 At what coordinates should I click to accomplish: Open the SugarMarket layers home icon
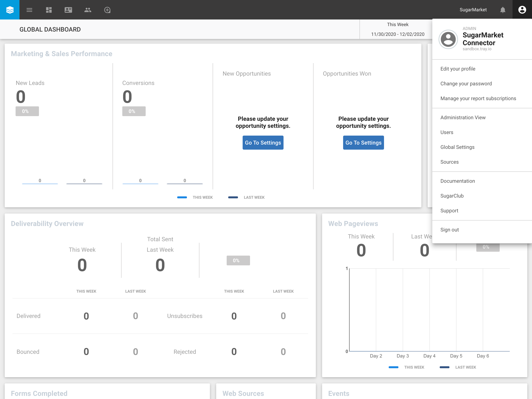[x=10, y=10]
